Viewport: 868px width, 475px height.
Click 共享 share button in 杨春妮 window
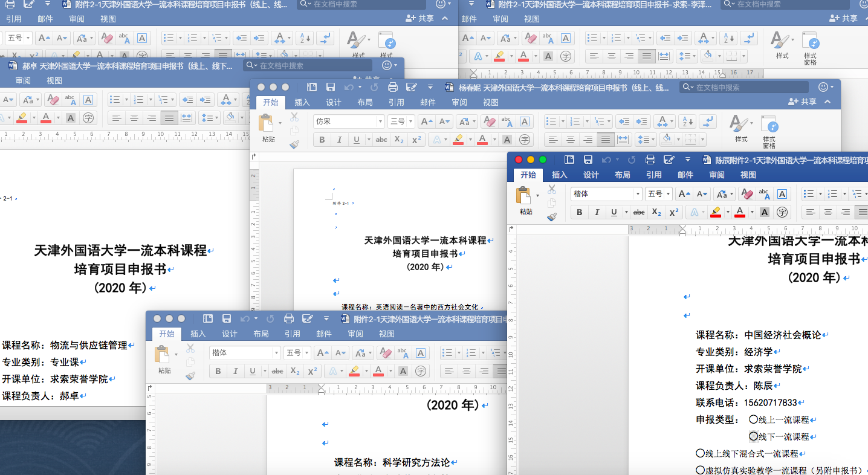(802, 102)
